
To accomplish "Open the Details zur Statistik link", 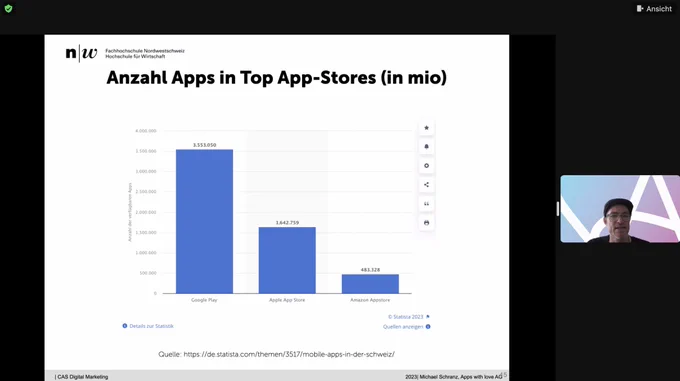I will coord(151,326).
